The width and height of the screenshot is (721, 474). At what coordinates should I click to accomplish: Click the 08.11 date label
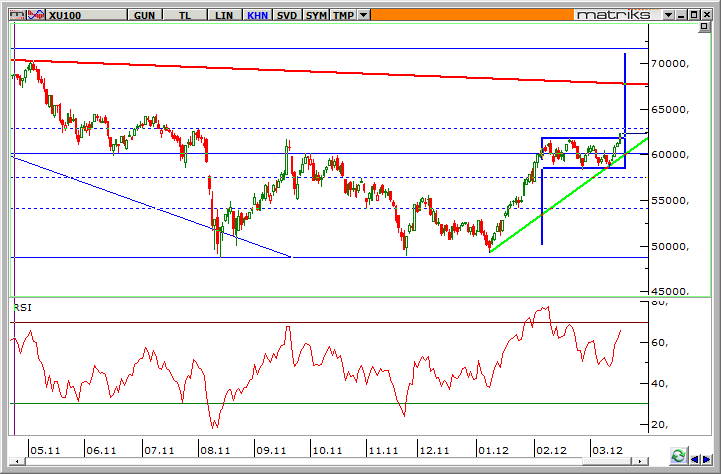[x=215, y=450]
